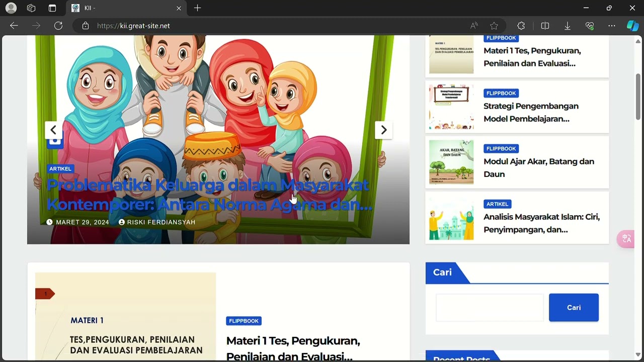
Task: Open the workspaces icon in title bar
Action: [31, 8]
